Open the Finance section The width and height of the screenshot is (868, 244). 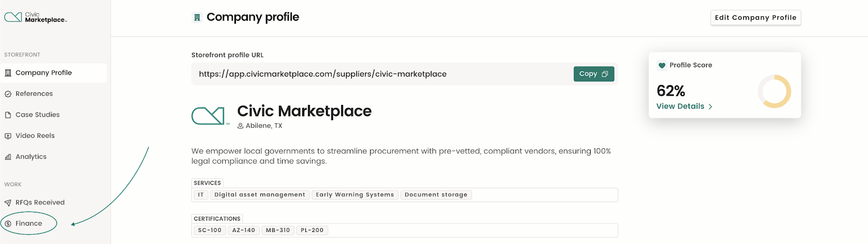[x=29, y=223]
